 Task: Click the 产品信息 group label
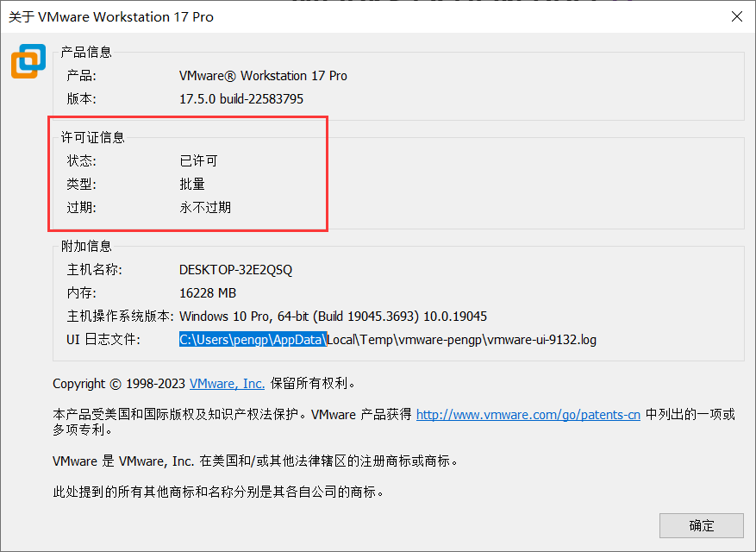click(86, 52)
